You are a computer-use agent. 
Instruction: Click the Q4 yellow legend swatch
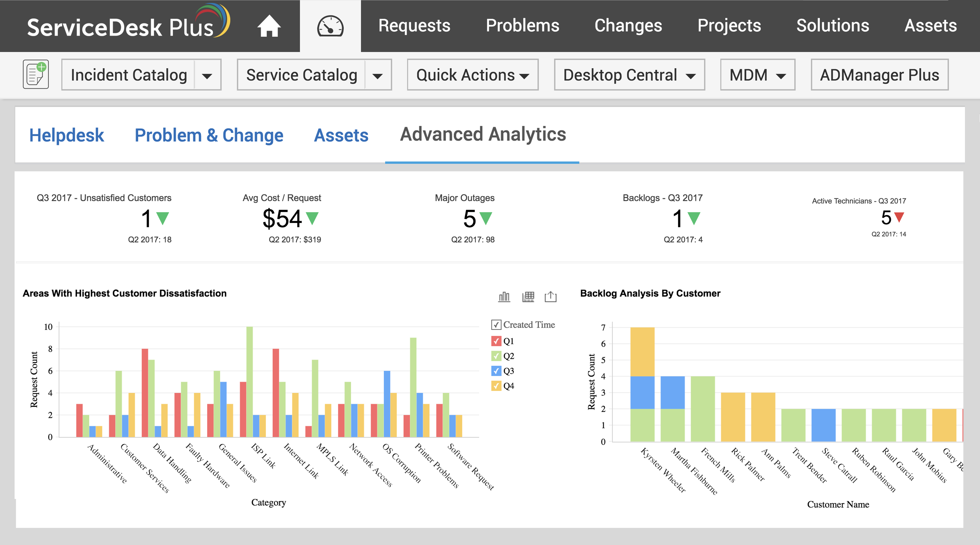coord(496,386)
